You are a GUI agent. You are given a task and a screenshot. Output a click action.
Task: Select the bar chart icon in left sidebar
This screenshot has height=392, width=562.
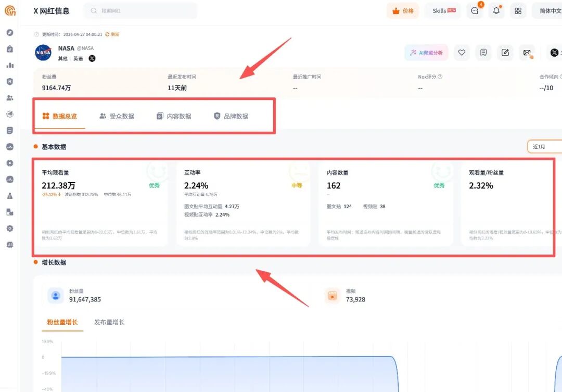click(x=10, y=66)
